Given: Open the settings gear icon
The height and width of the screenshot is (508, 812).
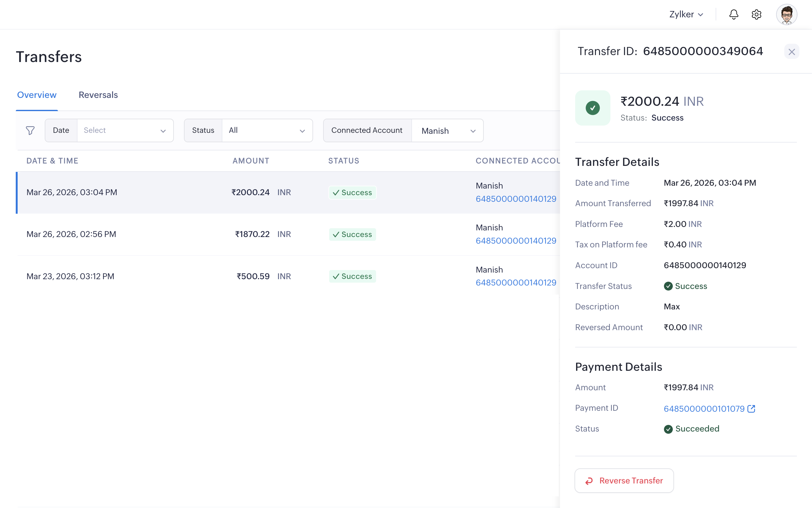Looking at the screenshot, I should pos(756,14).
